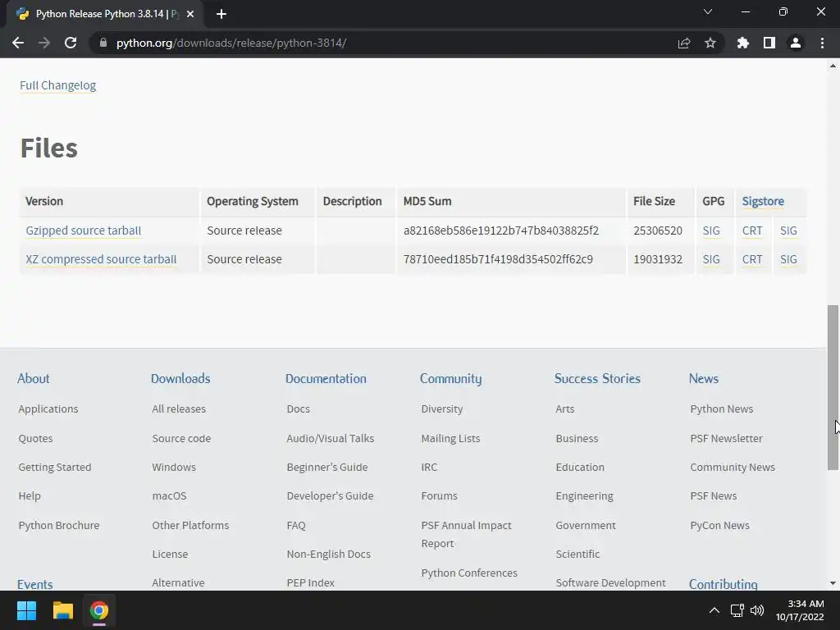Expand the hidden system tray icons
840x630 pixels.
(x=714, y=610)
